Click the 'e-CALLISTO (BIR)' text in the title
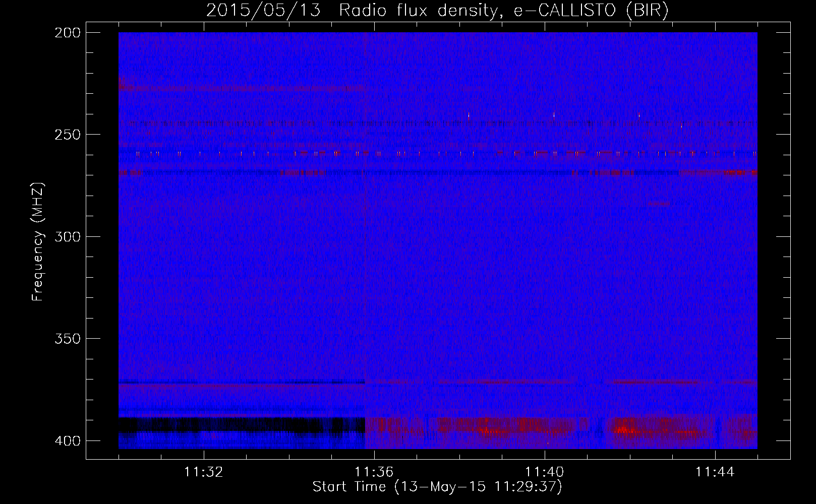Viewport: 816px width, 504px height. 591,11
